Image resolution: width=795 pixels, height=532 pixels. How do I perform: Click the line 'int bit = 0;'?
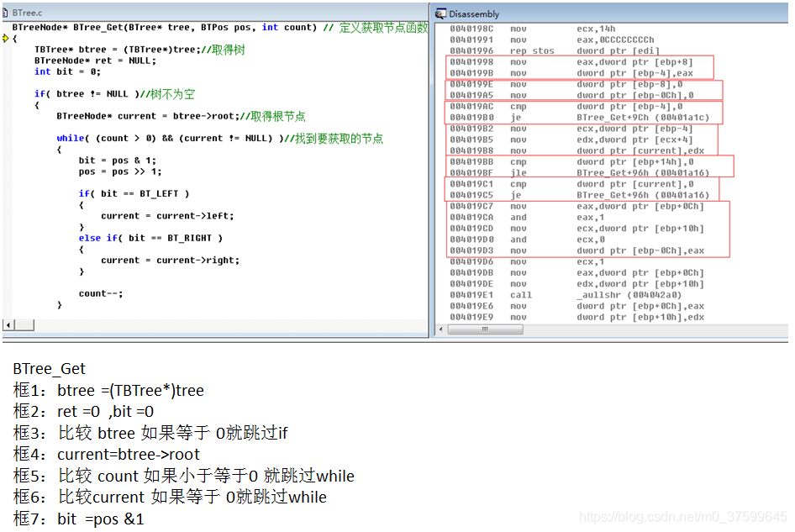pyautogui.click(x=67, y=72)
